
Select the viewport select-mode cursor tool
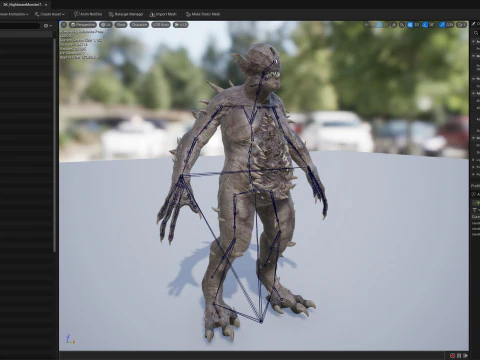(x=366, y=25)
